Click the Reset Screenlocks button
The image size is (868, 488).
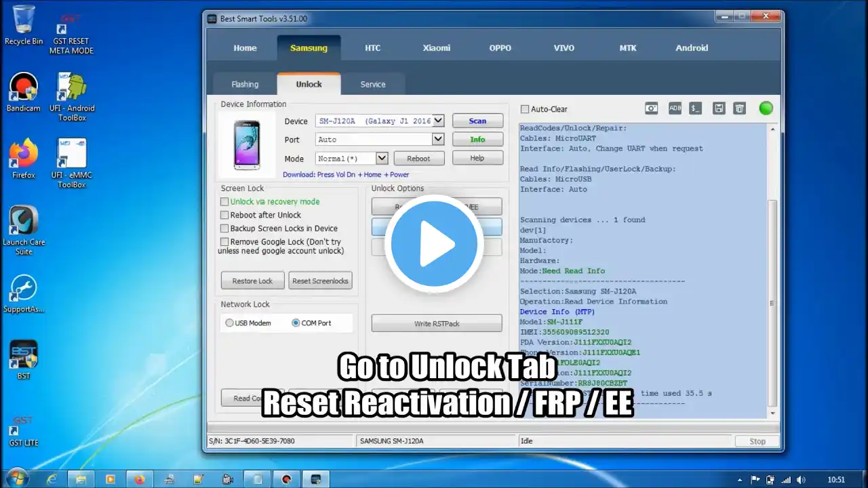[x=320, y=281]
